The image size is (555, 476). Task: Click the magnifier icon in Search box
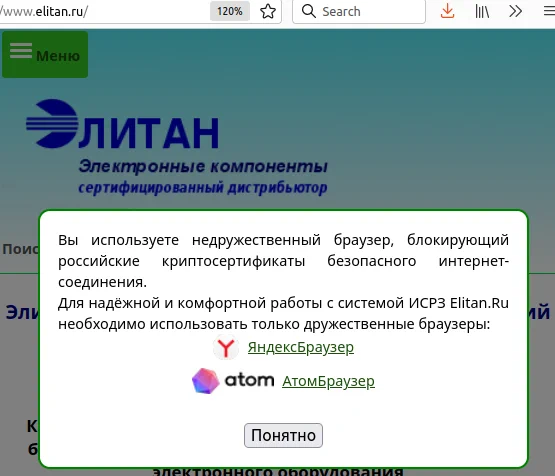pos(309,11)
